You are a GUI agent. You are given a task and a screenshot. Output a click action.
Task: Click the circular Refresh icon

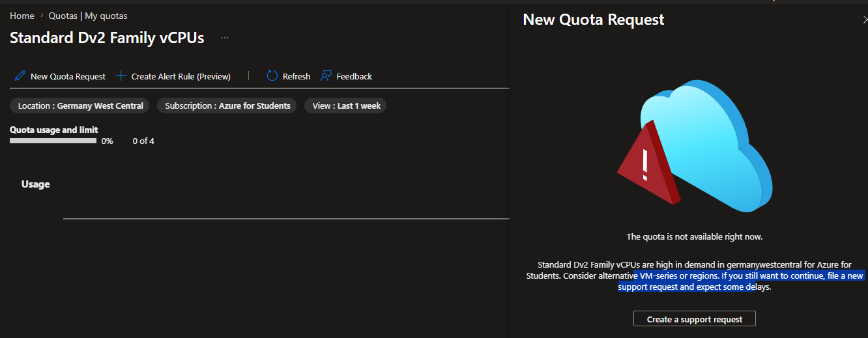coord(272,76)
